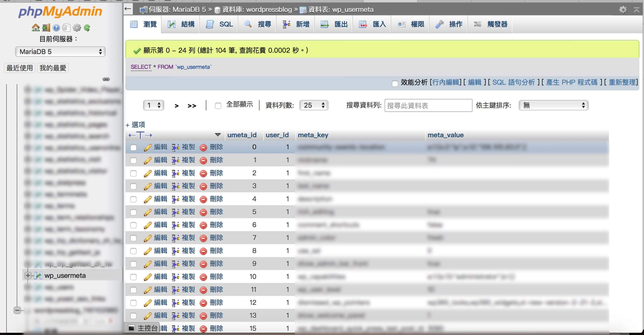Screen dimensions: 644x335
Task: Sort by the meta_key column header
Action: [x=313, y=135]
